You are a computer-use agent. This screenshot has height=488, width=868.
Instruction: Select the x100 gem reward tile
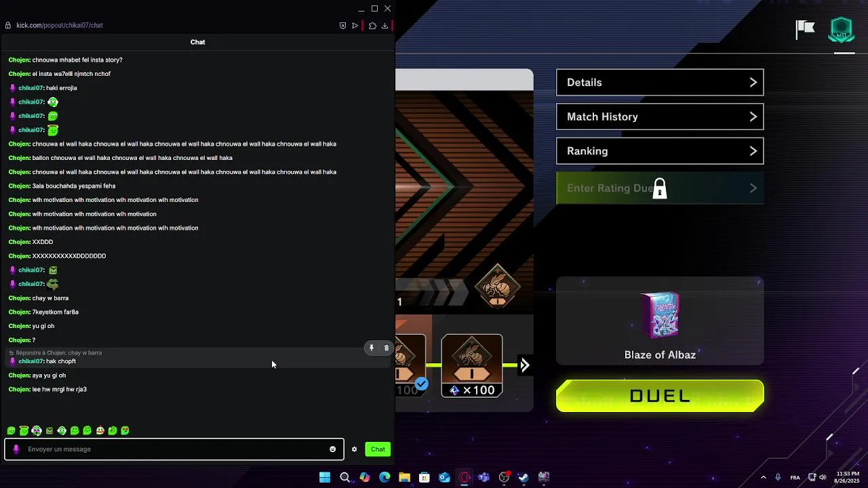472,365
